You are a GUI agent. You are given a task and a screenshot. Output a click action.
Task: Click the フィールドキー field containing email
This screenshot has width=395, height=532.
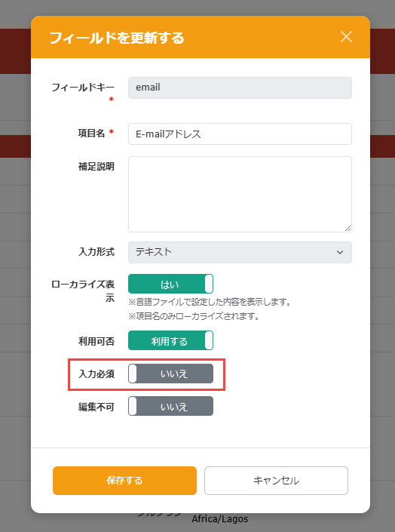tap(240, 88)
